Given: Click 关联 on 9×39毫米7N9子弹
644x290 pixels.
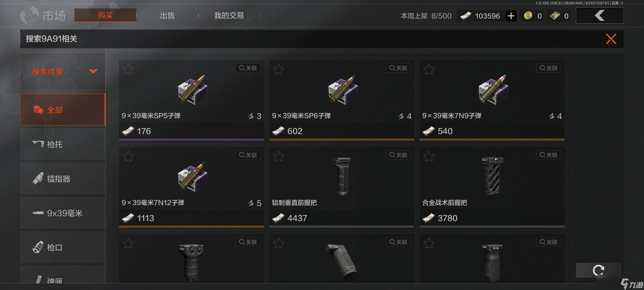Looking at the screenshot, I should [x=549, y=68].
